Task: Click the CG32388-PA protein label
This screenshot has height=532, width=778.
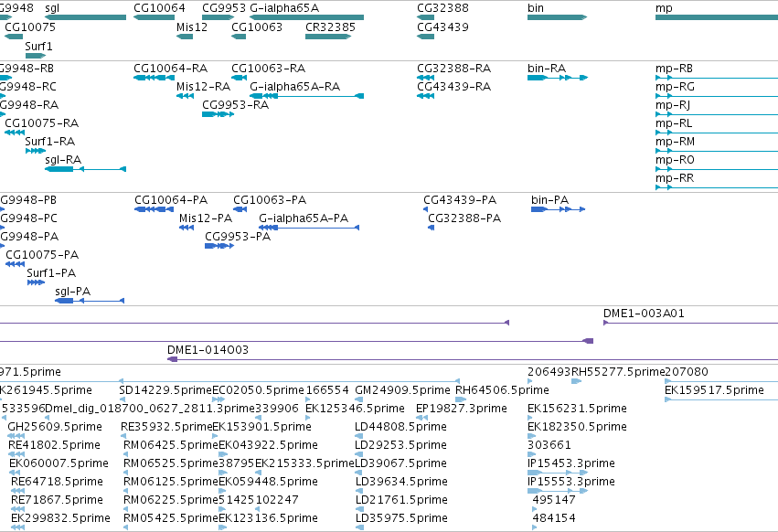Action: (x=464, y=218)
